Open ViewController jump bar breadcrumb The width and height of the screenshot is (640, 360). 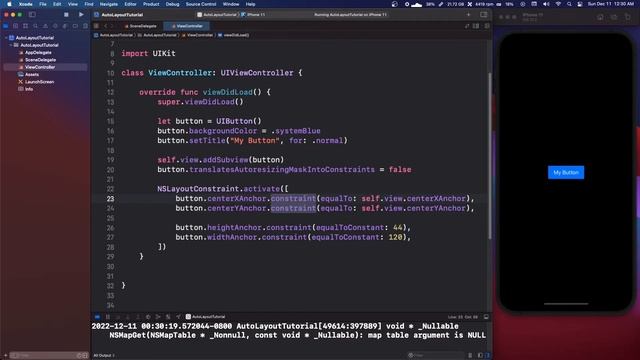pyautogui.click(x=197, y=35)
